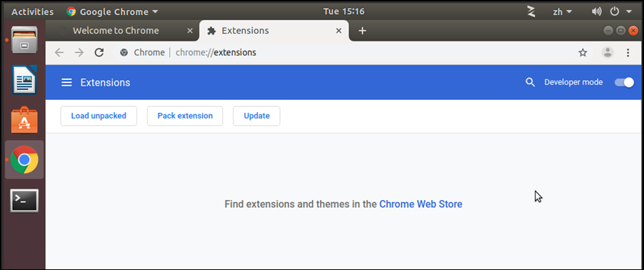Open LibreOffice Writer from the dock
Image resolution: width=644 pixels, height=270 pixels.
coord(25,80)
